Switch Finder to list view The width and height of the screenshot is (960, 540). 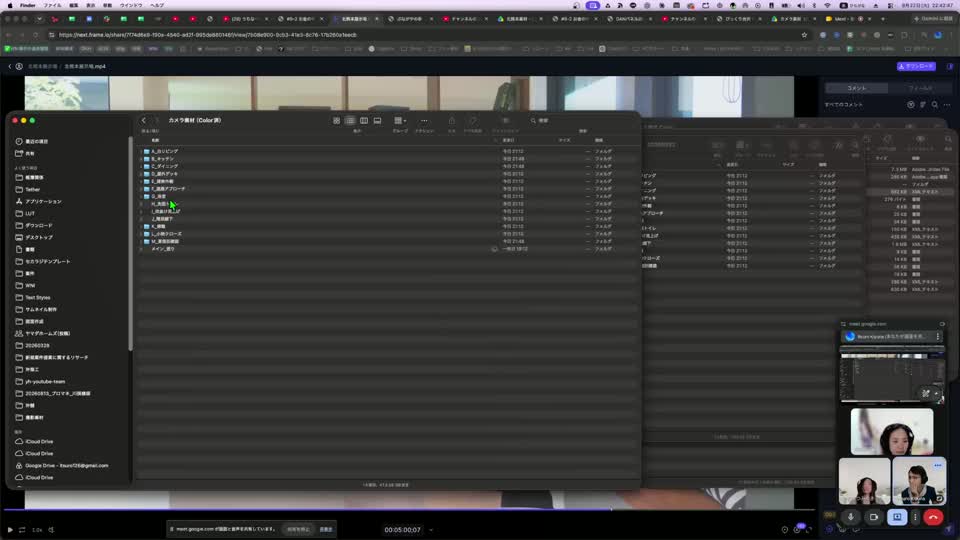coord(350,121)
